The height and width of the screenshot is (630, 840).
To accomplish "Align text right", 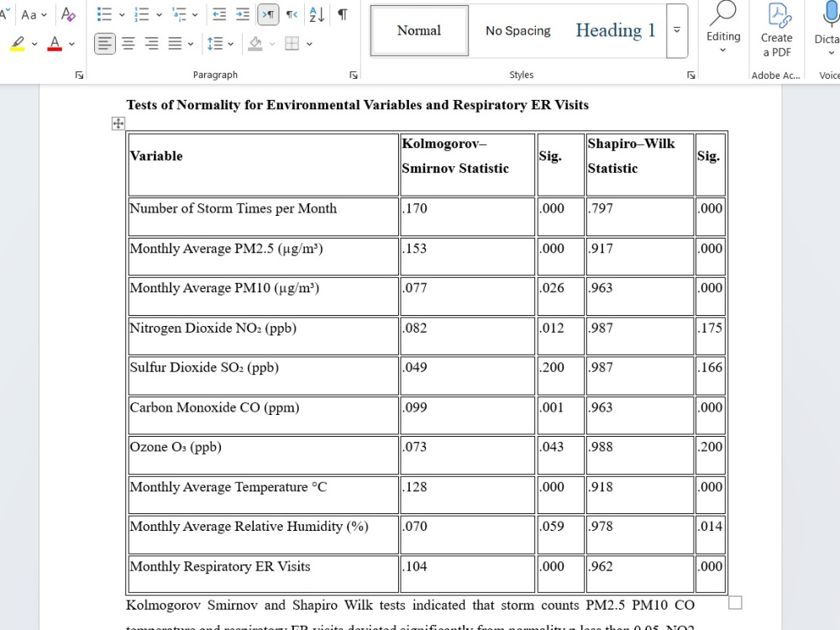I will (151, 44).
